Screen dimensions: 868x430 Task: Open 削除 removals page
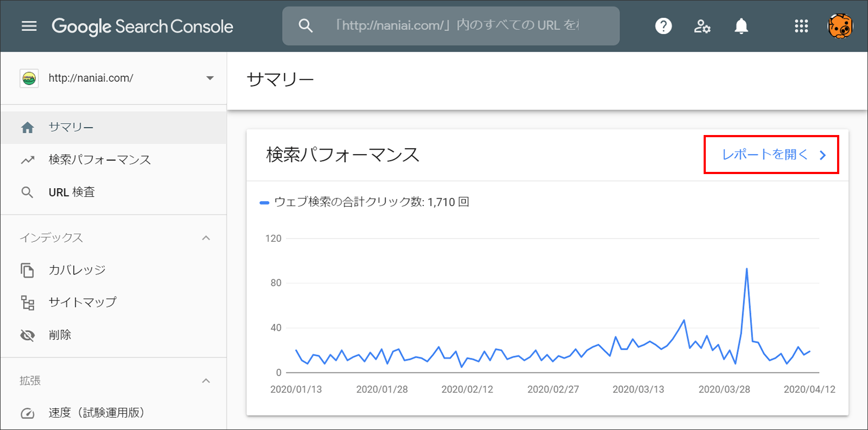[x=60, y=335]
